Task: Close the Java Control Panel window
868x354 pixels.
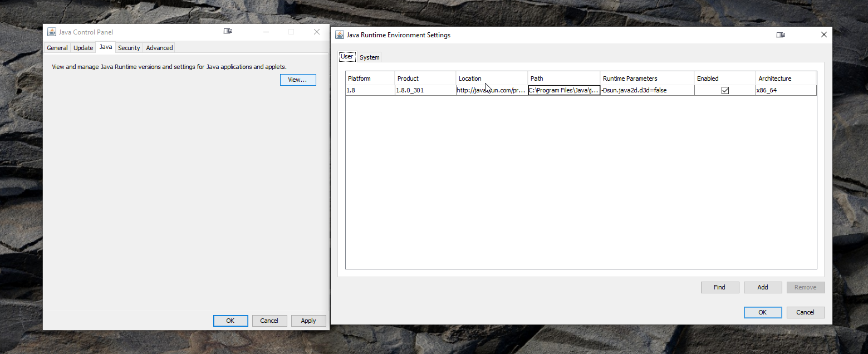Action: coord(317,32)
